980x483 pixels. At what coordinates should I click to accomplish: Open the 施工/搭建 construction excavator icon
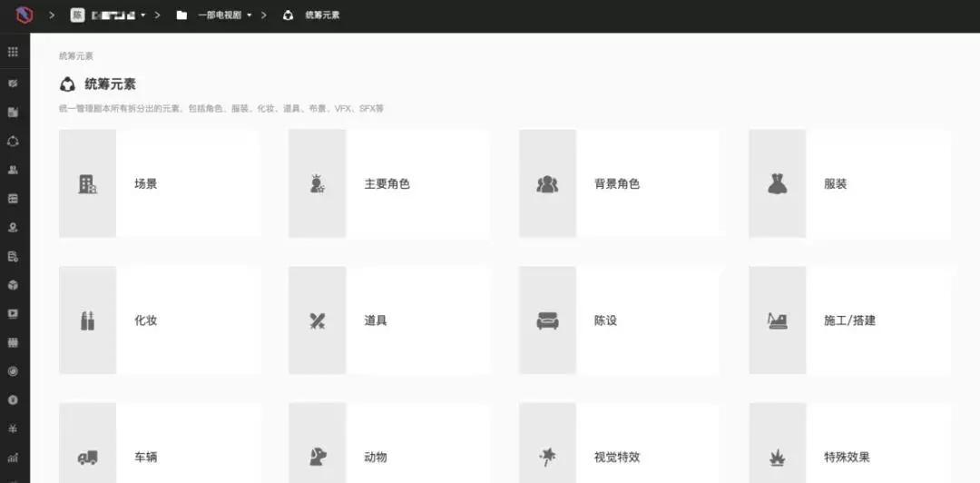[777, 320]
